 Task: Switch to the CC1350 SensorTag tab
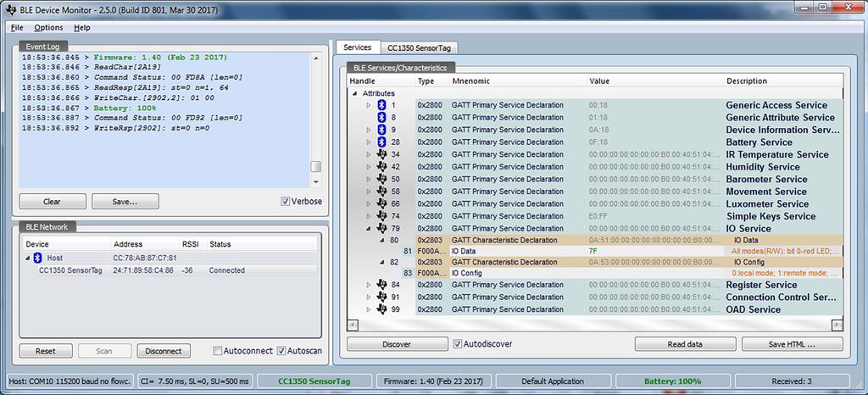point(419,48)
